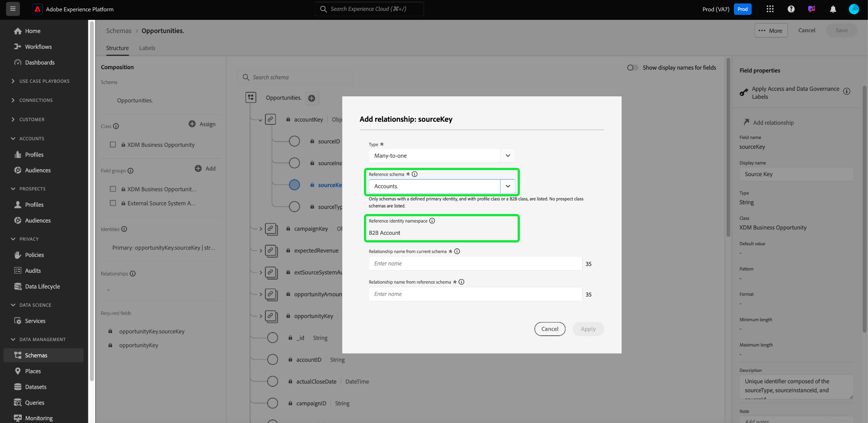The image size is (868, 423).
Task: Toggle Show display names for fields
Action: [x=632, y=68]
